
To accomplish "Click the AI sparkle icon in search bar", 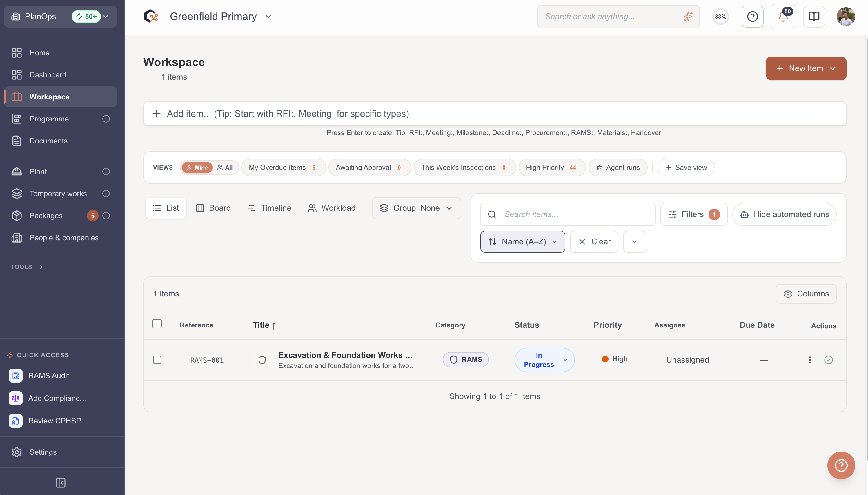I will pyautogui.click(x=688, y=16).
